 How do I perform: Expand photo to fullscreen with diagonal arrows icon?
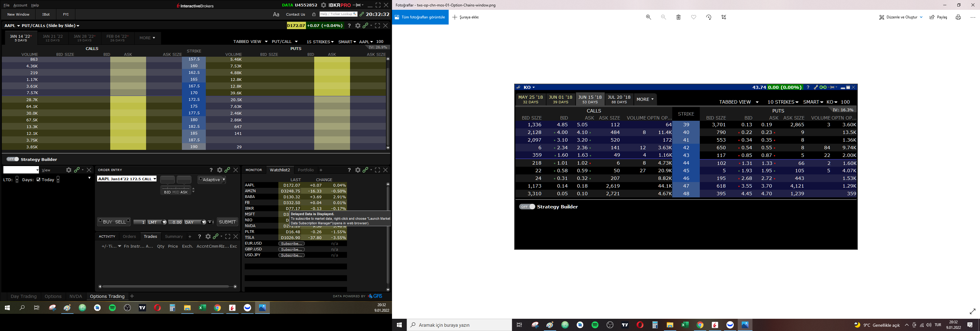click(x=972, y=311)
